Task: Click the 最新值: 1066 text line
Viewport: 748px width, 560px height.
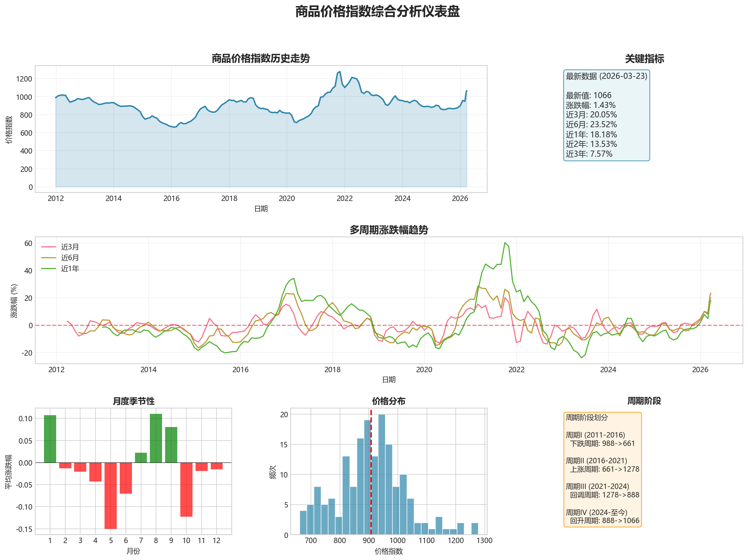Action: click(588, 95)
